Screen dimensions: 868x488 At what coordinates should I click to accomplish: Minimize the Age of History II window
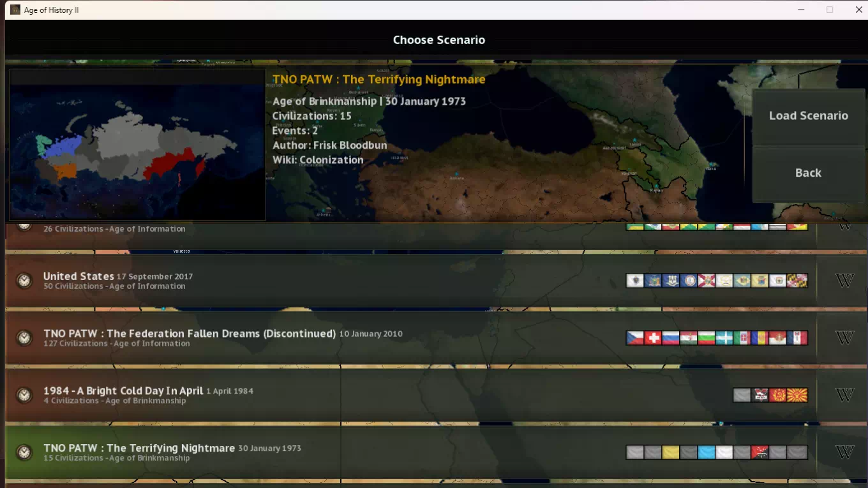click(800, 10)
